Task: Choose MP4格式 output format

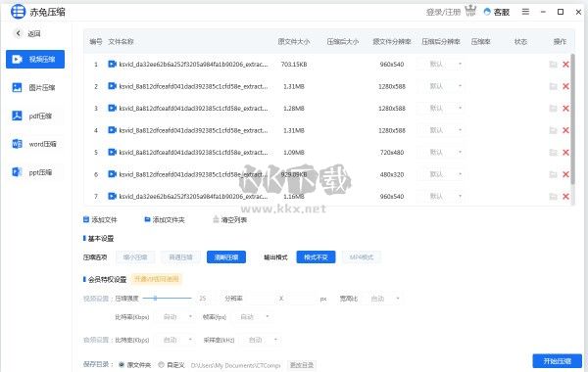Action: tap(362, 257)
